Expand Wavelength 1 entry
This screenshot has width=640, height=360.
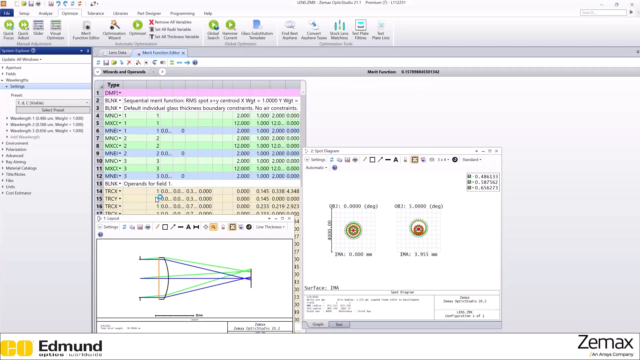(x=7, y=118)
